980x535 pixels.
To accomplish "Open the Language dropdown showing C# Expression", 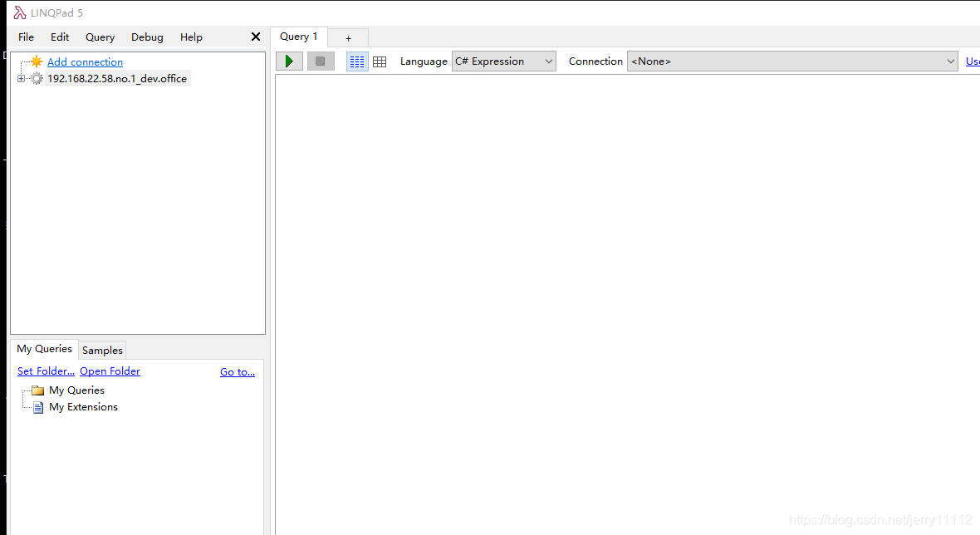I will [x=504, y=61].
